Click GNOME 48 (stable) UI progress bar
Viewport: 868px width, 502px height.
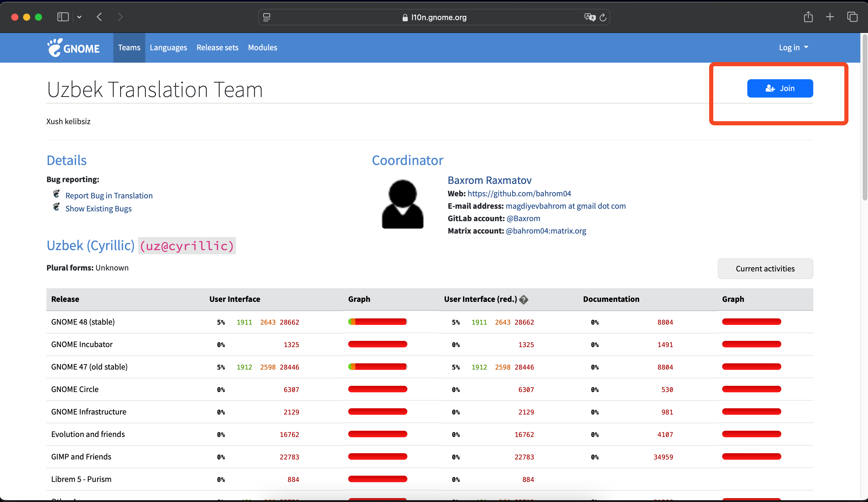coord(377,322)
